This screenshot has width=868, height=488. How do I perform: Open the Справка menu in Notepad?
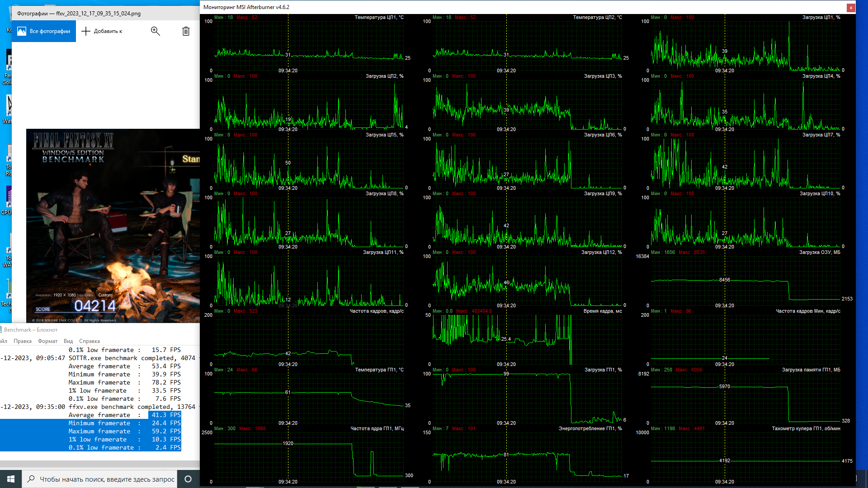[90, 341]
